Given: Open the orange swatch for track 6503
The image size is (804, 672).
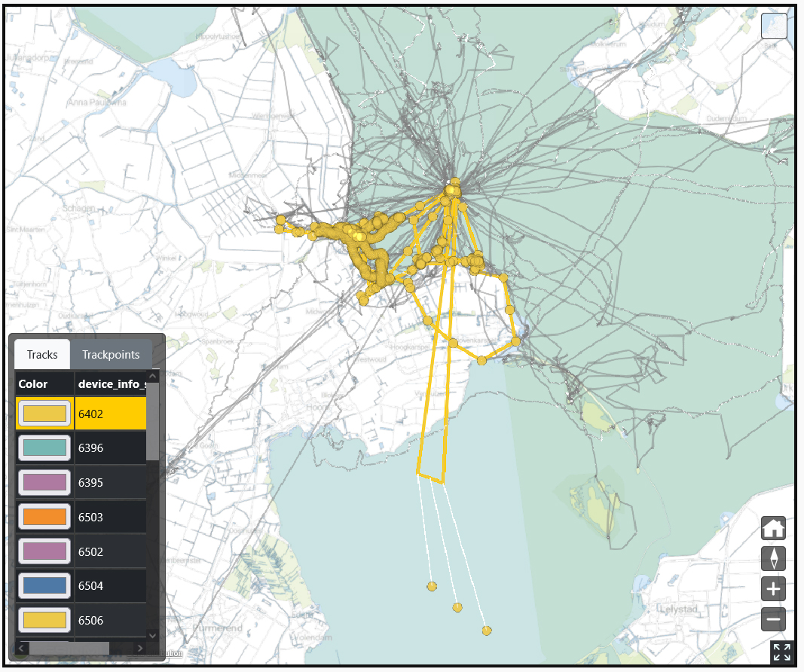Looking at the screenshot, I should click(x=44, y=518).
